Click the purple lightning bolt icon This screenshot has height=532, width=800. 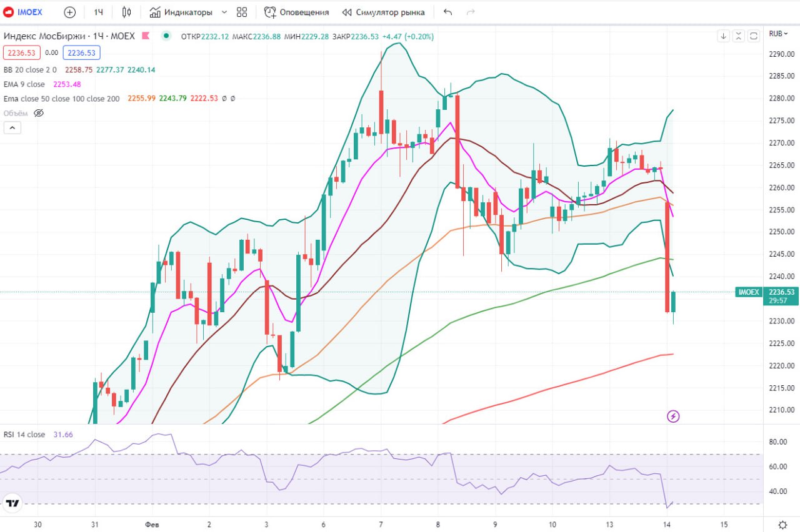[x=673, y=416]
